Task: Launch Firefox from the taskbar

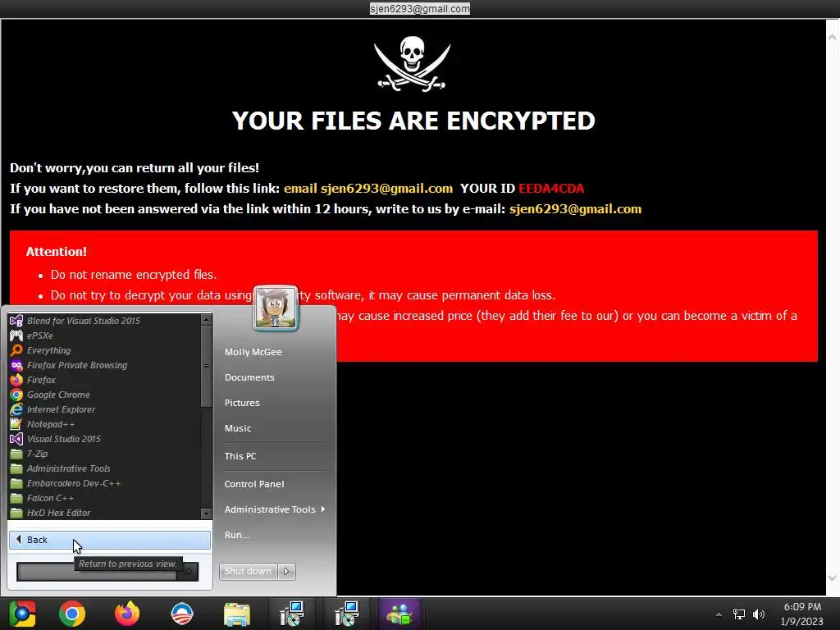Action: point(127,614)
